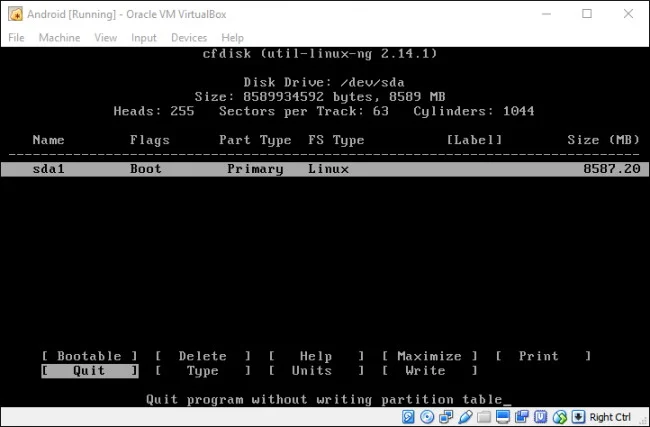Click the USB devices status icon
650x427 pixels.
[465, 417]
